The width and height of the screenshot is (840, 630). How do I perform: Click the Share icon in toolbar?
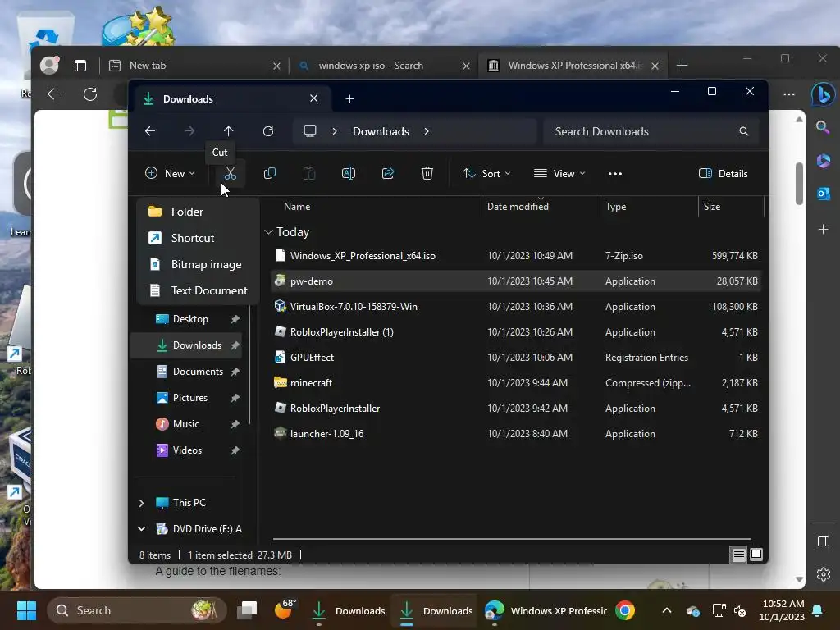click(x=388, y=174)
